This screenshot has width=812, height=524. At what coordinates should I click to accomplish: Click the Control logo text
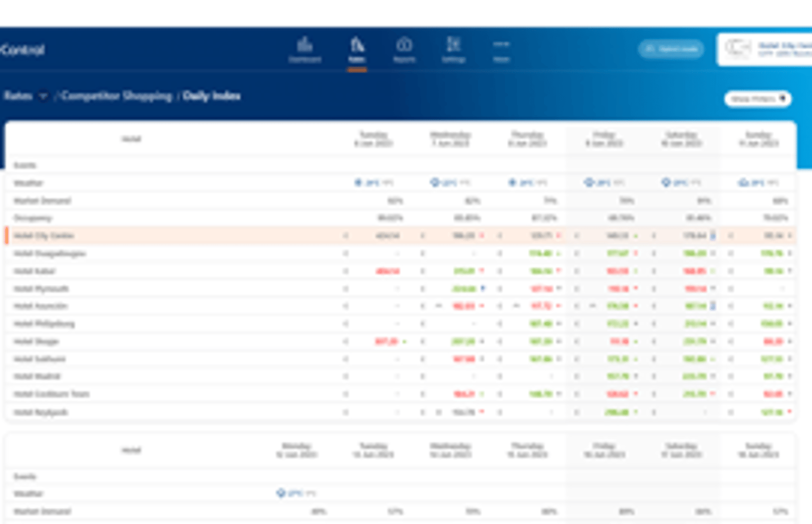22,50
